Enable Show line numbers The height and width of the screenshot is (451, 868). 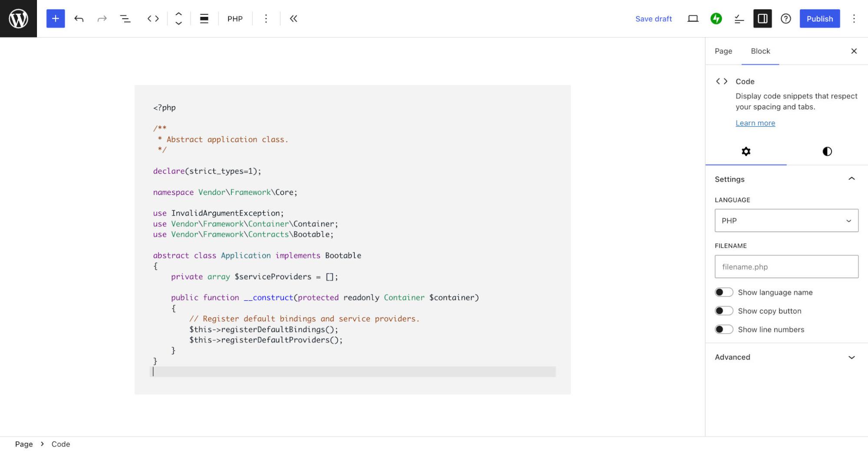click(724, 329)
